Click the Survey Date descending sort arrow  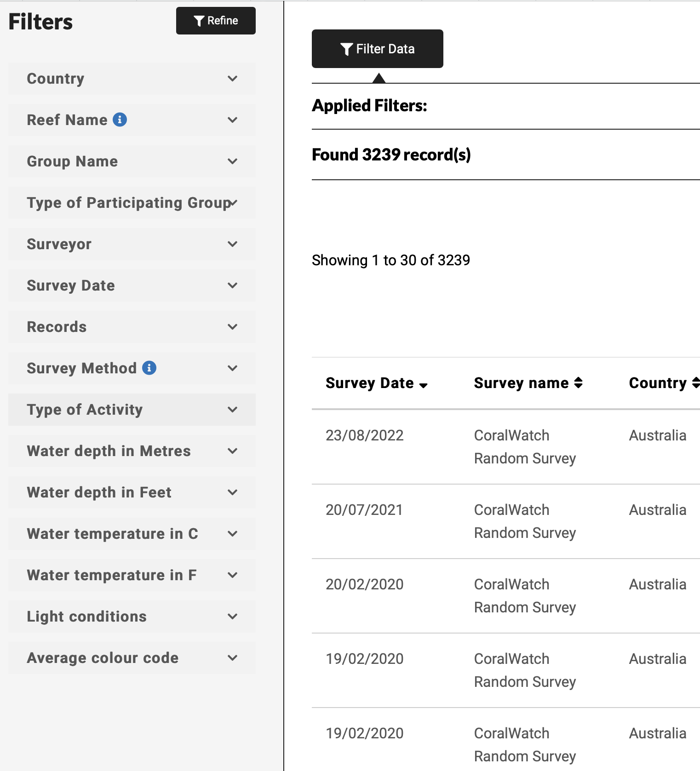pyautogui.click(x=424, y=385)
